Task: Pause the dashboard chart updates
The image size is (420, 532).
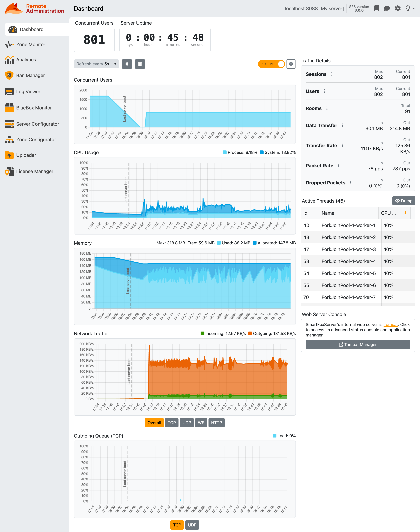Action: 127,64
